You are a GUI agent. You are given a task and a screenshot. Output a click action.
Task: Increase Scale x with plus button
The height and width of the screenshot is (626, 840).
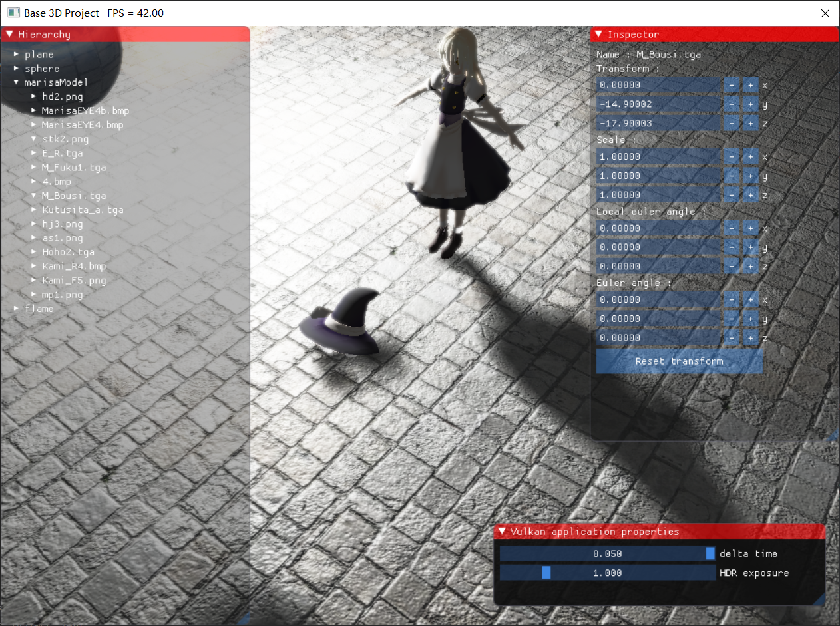click(750, 156)
